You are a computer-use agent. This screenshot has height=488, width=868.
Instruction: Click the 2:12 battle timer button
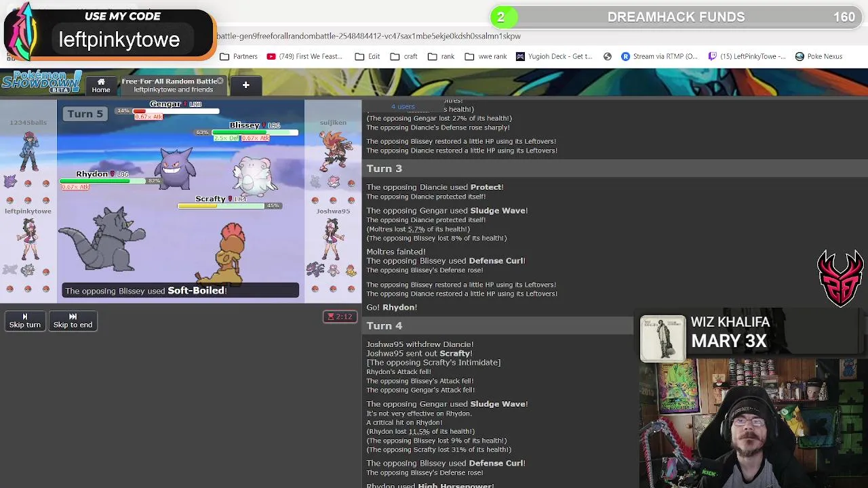(x=340, y=317)
